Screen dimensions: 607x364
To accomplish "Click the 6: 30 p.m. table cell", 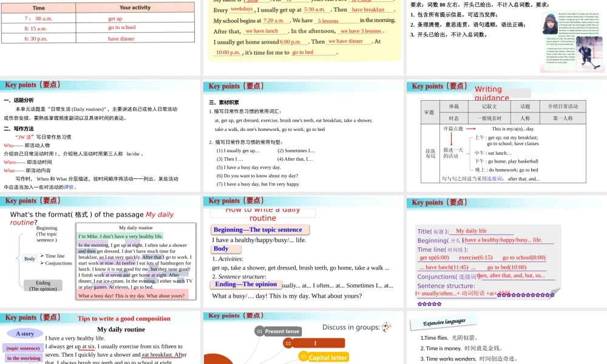I will pyautogui.click(x=39, y=38).
